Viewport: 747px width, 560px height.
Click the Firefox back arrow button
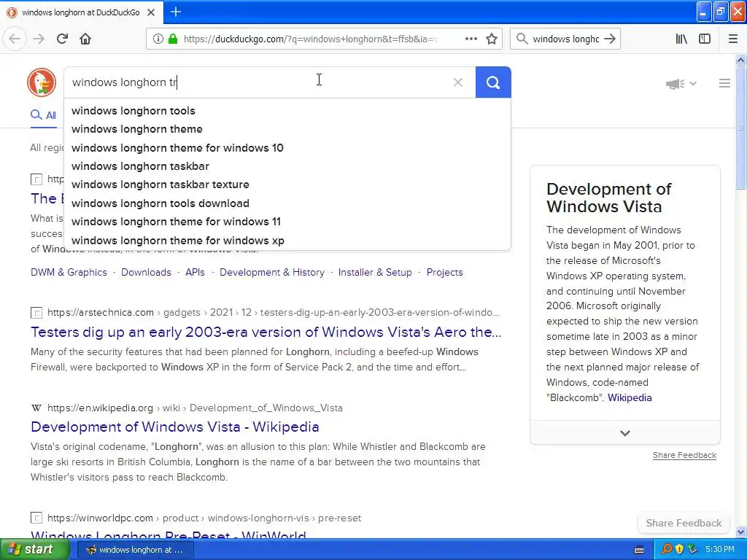[15, 39]
